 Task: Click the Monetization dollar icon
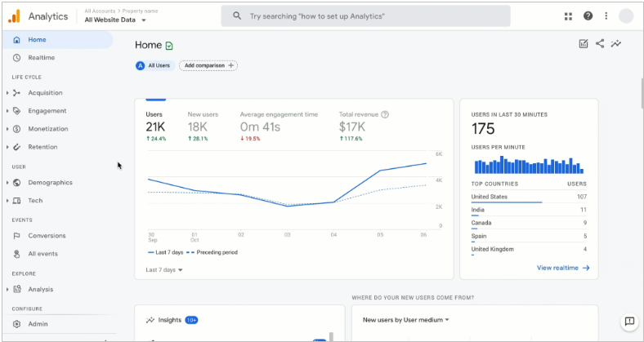pyautogui.click(x=16, y=129)
